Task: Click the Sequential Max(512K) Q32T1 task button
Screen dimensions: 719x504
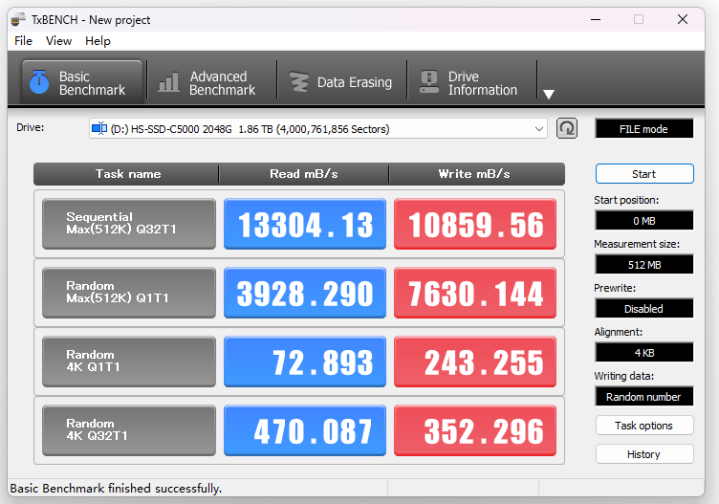Action: click(129, 224)
